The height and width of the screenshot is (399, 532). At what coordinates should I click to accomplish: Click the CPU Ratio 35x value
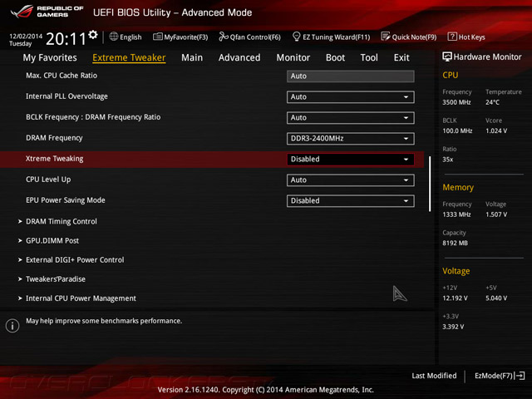click(447, 160)
